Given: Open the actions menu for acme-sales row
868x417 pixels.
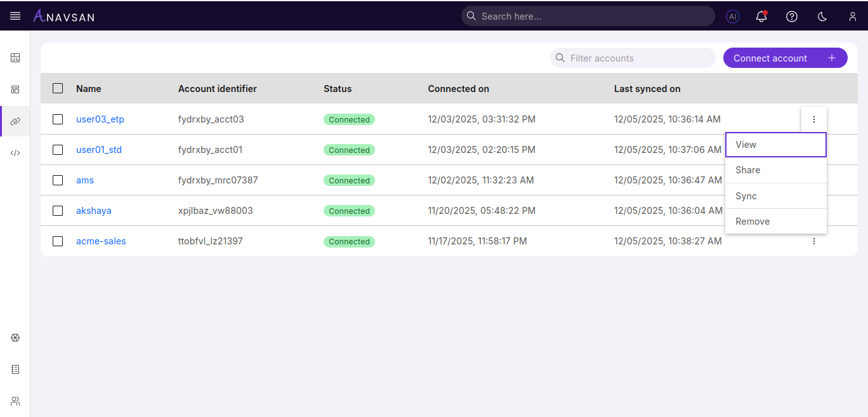Looking at the screenshot, I should 814,241.
